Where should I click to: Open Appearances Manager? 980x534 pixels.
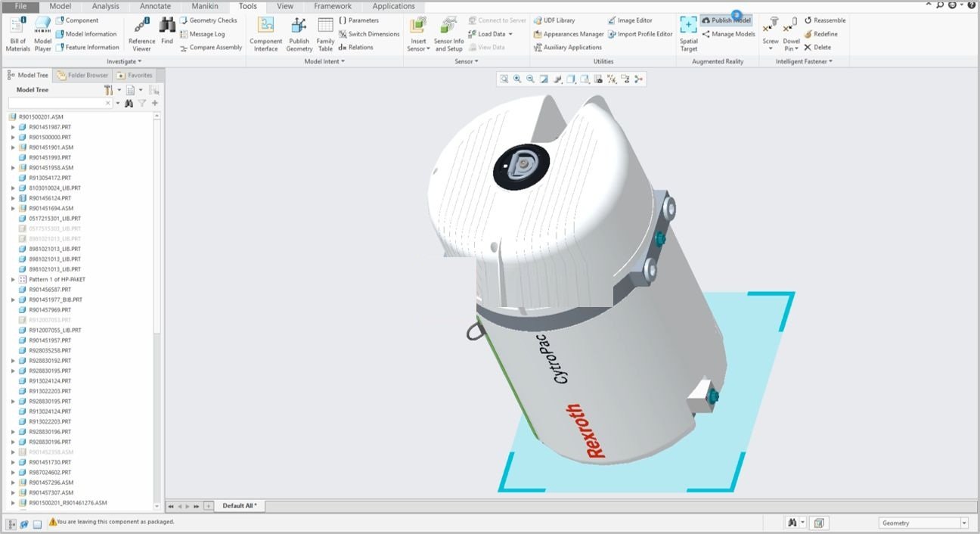[x=568, y=34]
